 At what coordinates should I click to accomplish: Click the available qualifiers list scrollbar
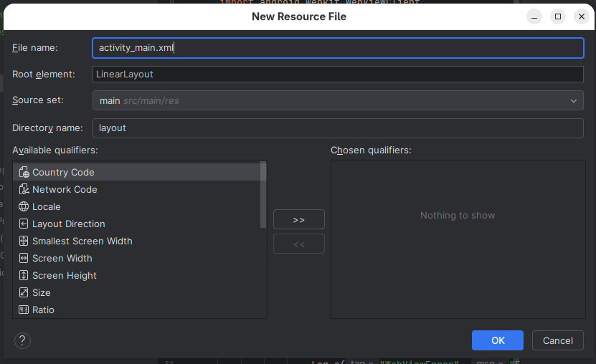click(x=263, y=195)
